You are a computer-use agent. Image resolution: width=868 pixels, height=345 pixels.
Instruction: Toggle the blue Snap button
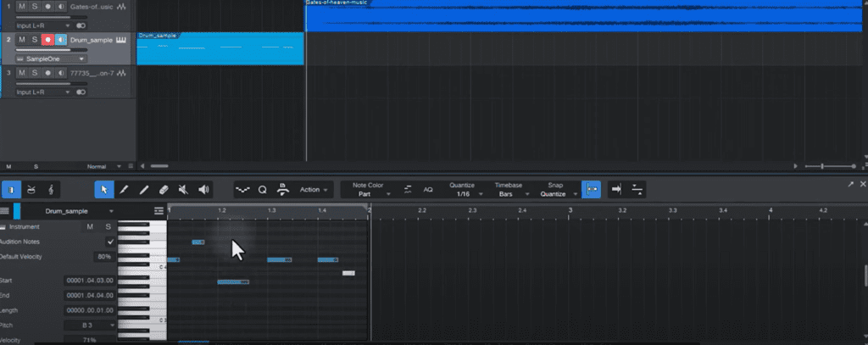[591, 190]
